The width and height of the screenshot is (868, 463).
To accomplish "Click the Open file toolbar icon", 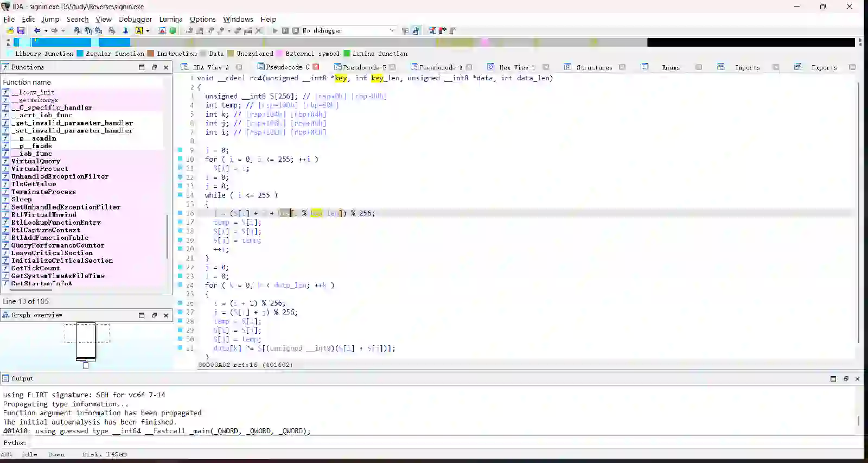I will (x=10, y=31).
